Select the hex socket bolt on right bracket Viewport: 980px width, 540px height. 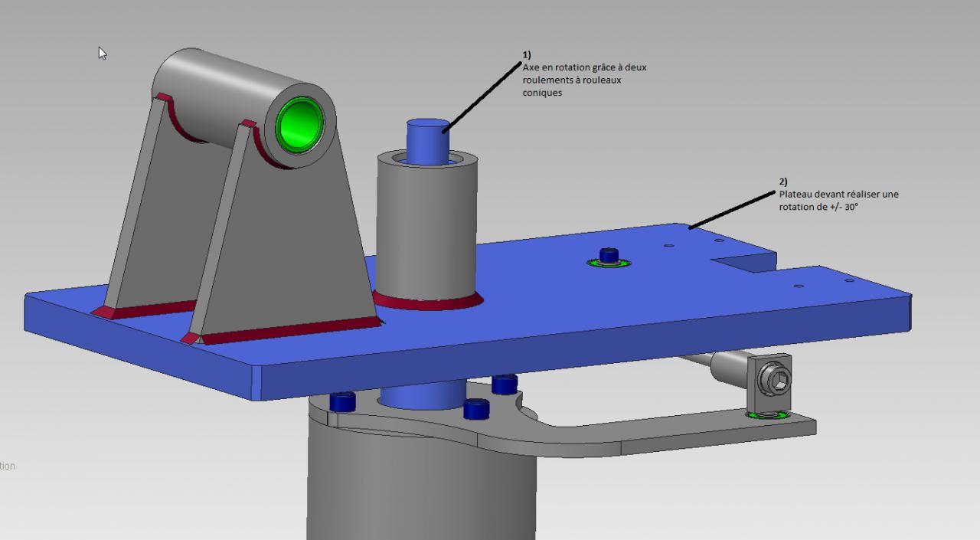[774, 378]
